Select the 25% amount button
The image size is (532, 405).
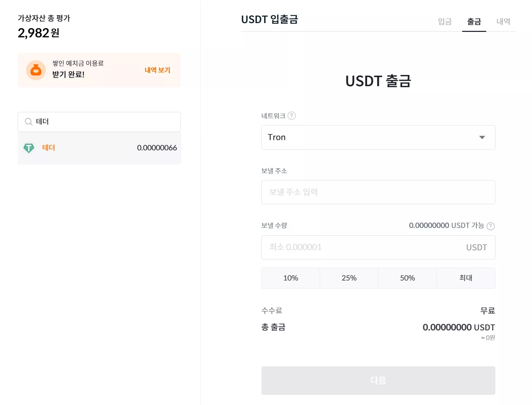pyautogui.click(x=349, y=278)
